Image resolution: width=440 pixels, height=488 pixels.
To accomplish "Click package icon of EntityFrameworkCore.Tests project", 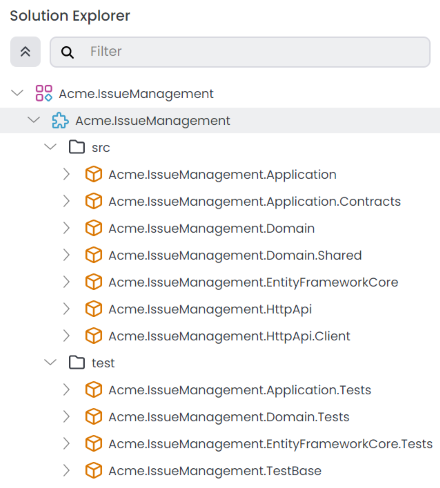I will coord(94,444).
